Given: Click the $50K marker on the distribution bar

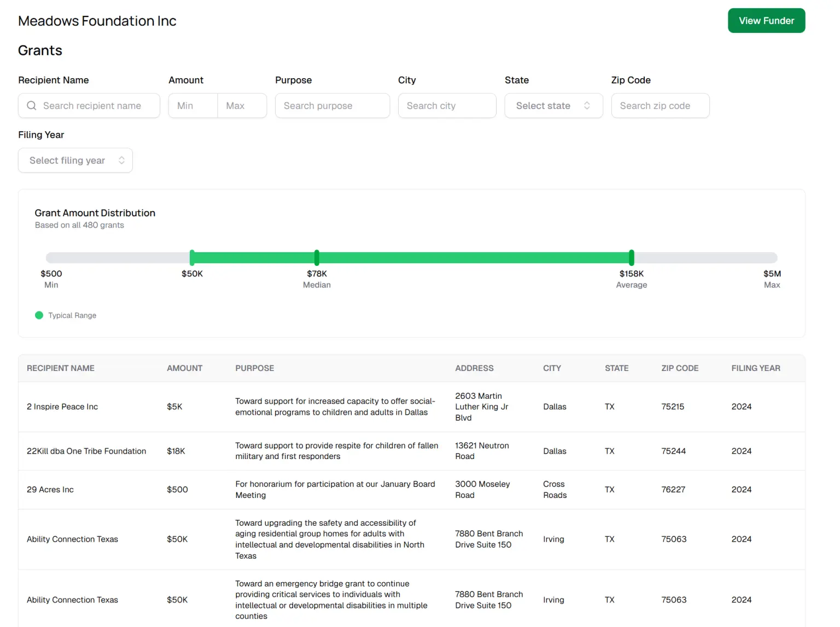Looking at the screenshot, I should (192, 258).
